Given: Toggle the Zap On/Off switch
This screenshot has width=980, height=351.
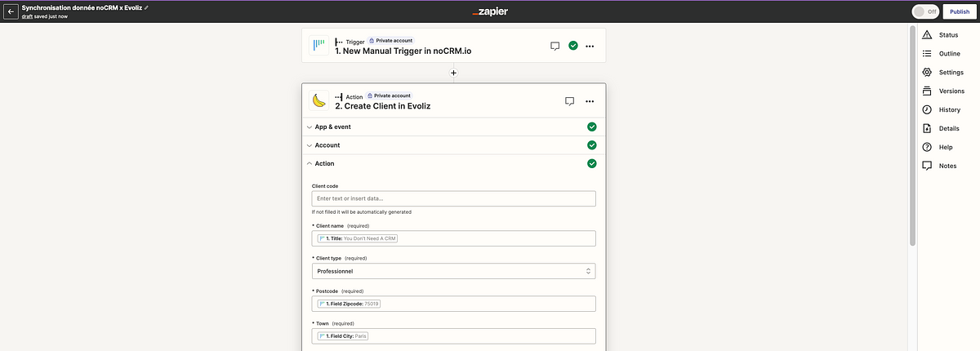Looking at the screenshot, I should pyautogui.click(x=924, y=11).
